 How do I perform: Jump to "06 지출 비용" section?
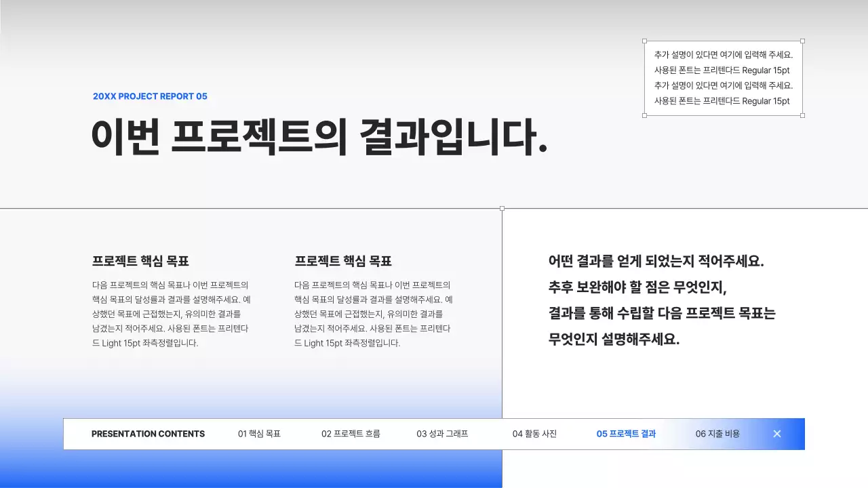pos(717,434)
